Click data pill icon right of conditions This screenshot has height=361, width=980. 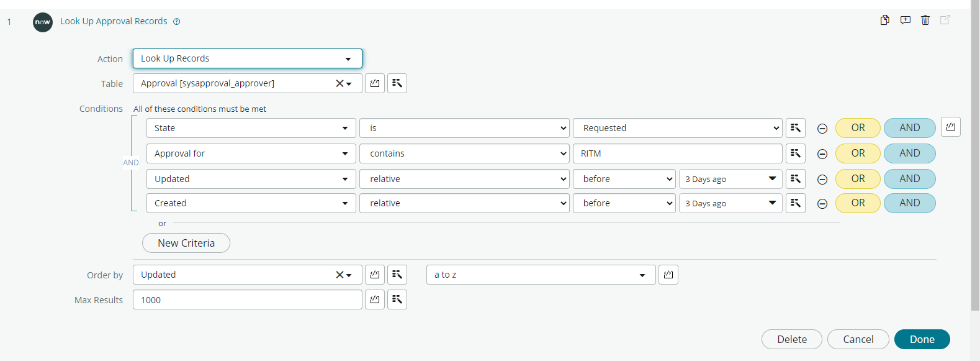pyautogui.click(x=951, y=127)
